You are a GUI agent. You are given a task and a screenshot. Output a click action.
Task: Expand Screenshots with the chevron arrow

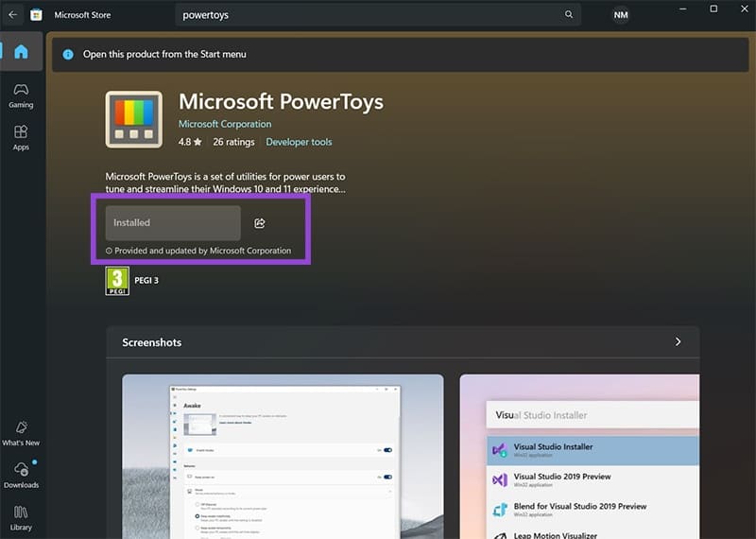point(678,341)
